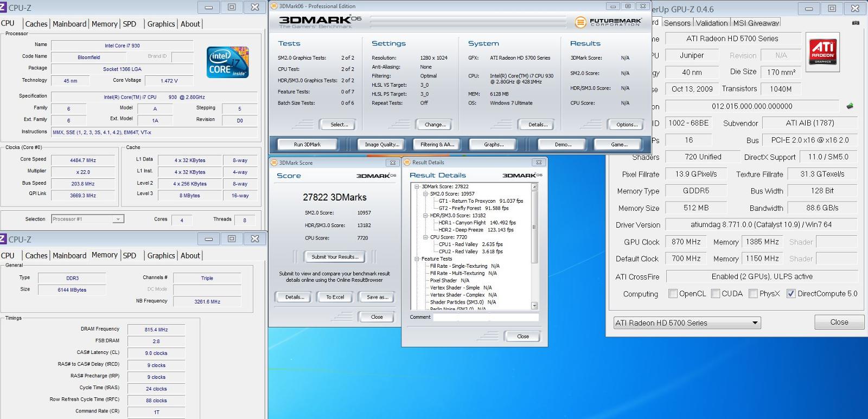Select HDR2 - Deep Freeze row
Image resolution: width=868 pixels, height=419 pixels.
[x=476, y=230]
